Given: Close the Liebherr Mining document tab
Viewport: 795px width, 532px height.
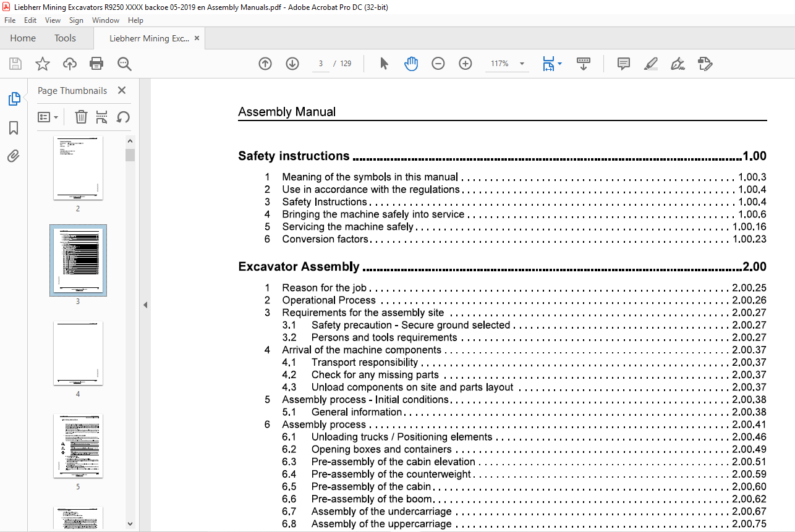Looking at the screenshot, I should pyautogui.click(x=197, y=38).
